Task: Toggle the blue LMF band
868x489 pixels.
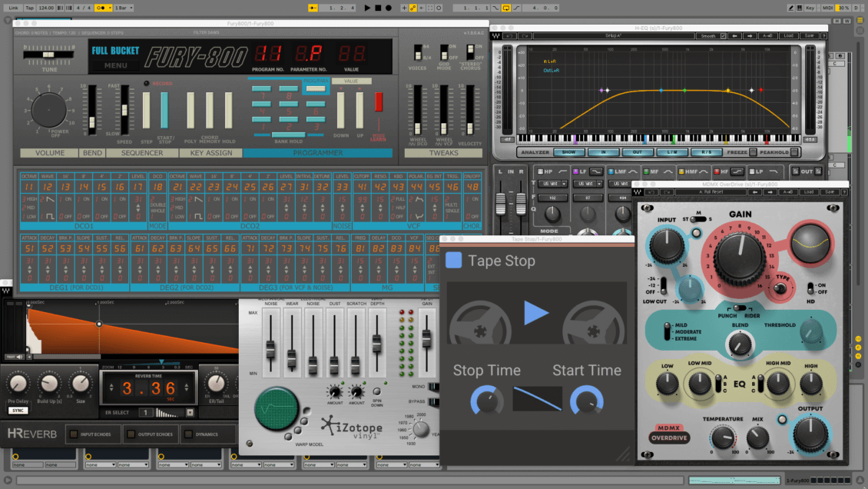Action: (x=611, y=171)
